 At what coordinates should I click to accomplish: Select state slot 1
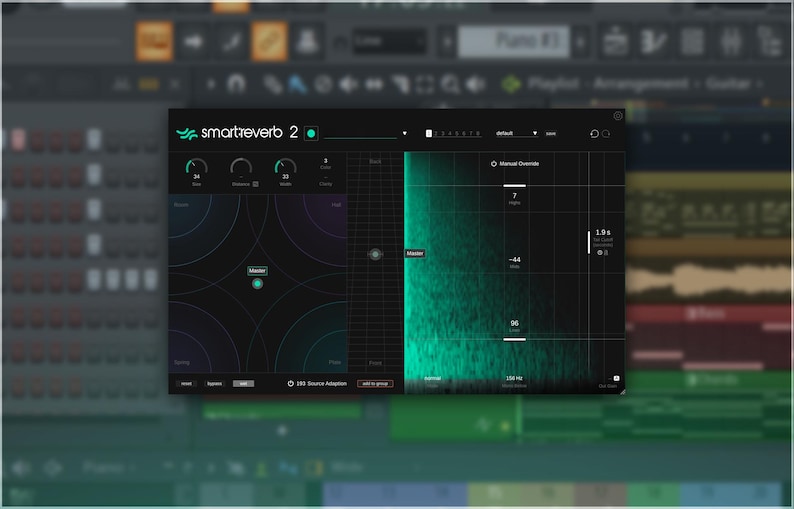pyautogui.click(x=428, y=133)
